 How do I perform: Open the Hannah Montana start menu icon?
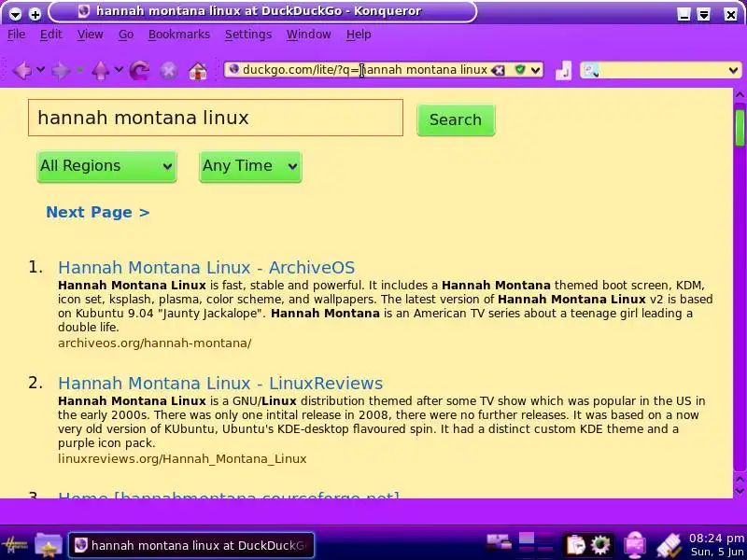tap(15, 545)
